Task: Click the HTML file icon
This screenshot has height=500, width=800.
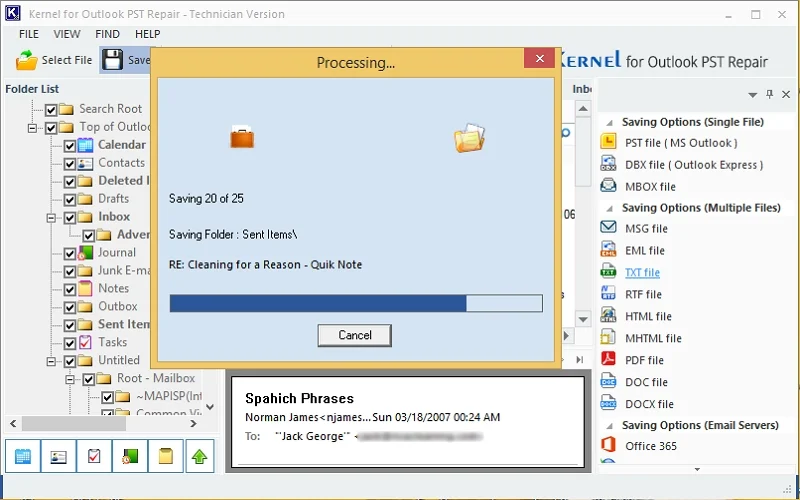Action: [608, 315]
